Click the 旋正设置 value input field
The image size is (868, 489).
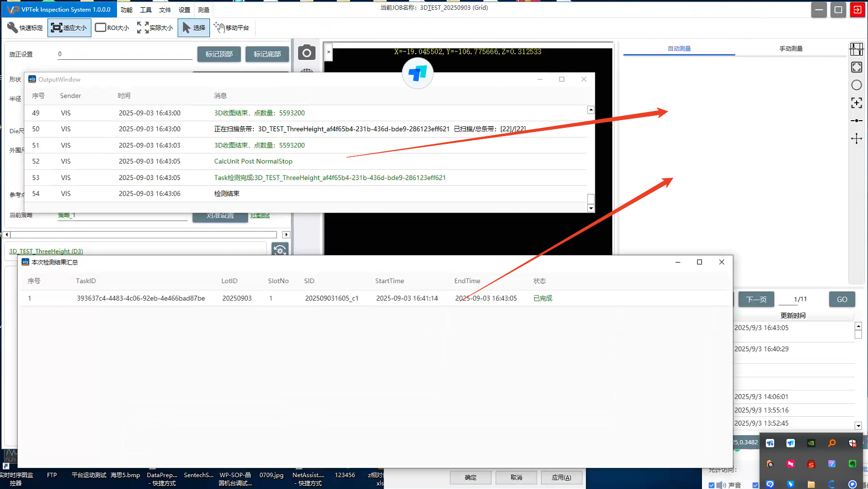point(125,54)
